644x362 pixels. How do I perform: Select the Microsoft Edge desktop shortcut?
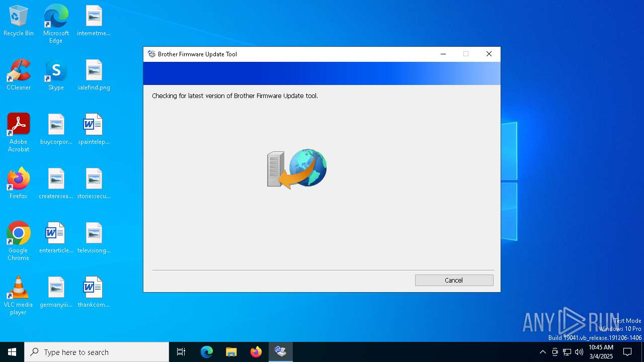tap(56, 24)
